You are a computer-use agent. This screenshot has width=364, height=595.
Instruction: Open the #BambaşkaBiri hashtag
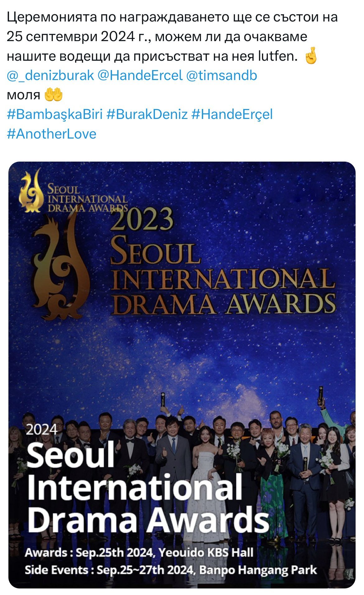[x=55, y=114]
